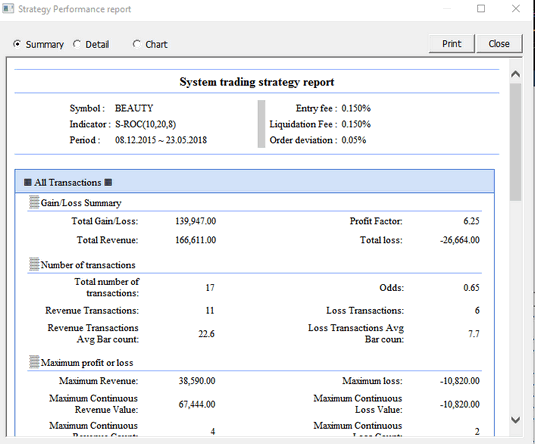Click the Liquidation Fee value 0.150%
The image size is (535, 444).
(x=356, y=124)
